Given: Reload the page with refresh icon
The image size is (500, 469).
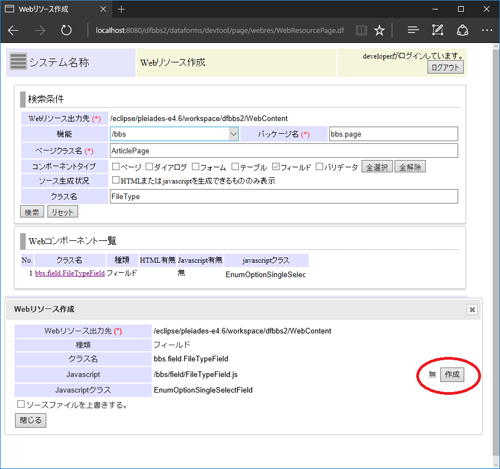Looking at the screenshot, I should coord(66,31).
